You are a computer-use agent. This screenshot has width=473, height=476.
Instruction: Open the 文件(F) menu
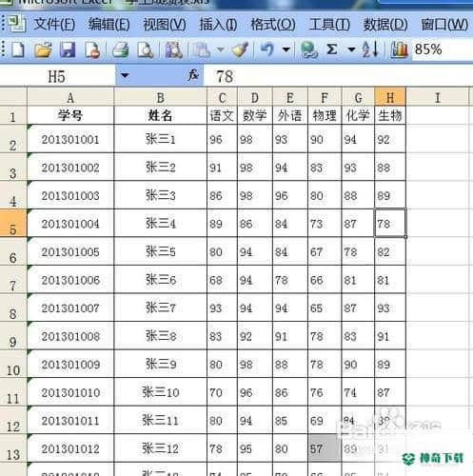point(54,25)
